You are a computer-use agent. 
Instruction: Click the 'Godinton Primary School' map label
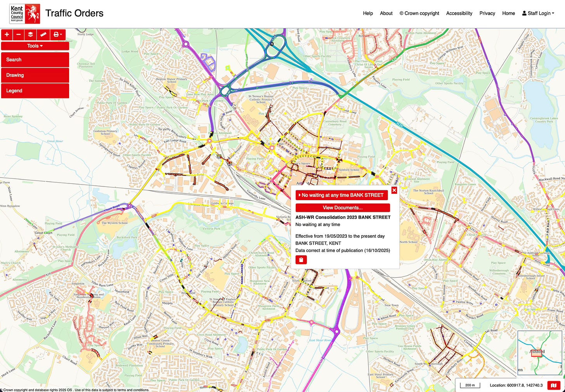point(105,132)
